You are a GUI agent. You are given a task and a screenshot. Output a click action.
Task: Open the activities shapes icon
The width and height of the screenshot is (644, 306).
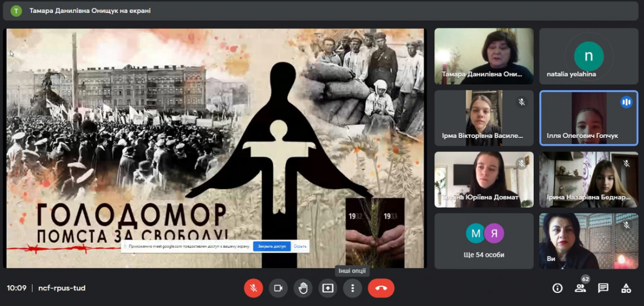point(626,288)
